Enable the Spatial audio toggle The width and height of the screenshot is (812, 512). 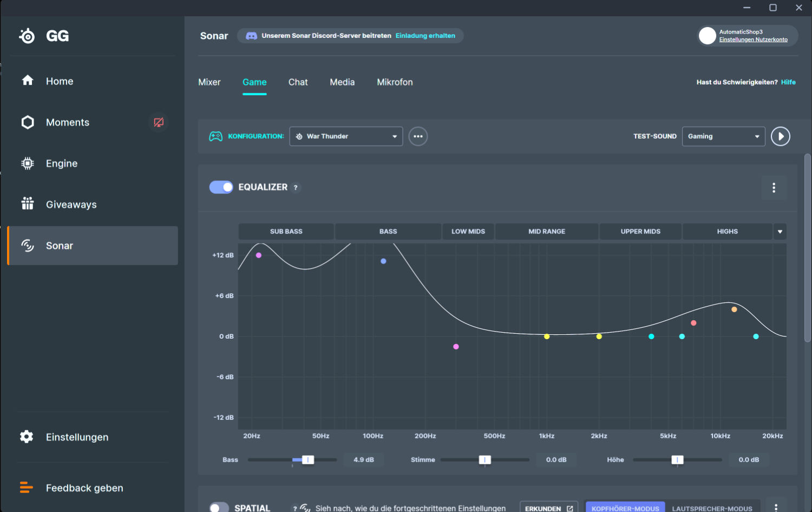click(x=219, y=508)
